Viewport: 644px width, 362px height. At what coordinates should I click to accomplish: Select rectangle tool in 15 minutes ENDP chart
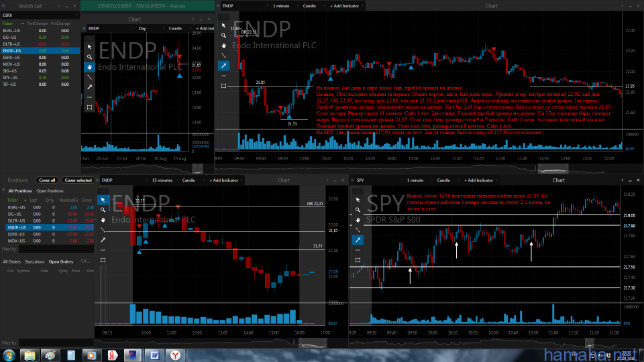click(103, 260)
